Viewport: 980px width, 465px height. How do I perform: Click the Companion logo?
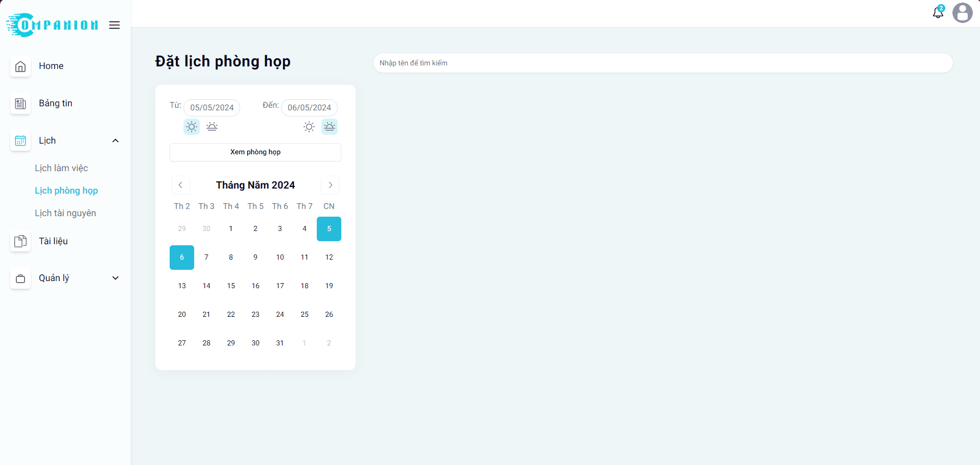[x=52, y=25]
